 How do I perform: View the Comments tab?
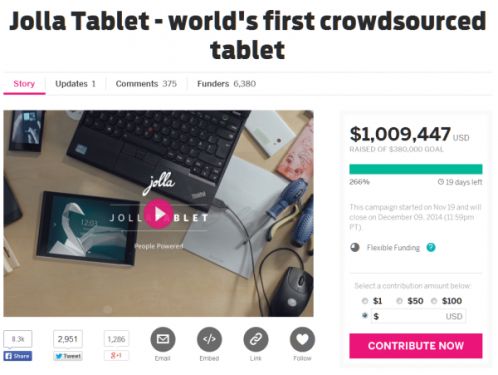click(146, 84)
